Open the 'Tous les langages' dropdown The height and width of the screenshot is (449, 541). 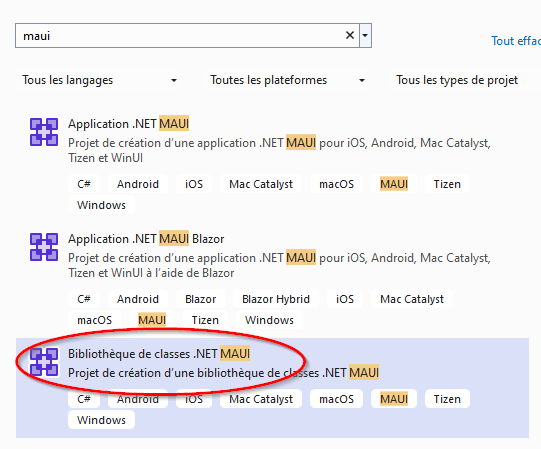coord(100,80)
